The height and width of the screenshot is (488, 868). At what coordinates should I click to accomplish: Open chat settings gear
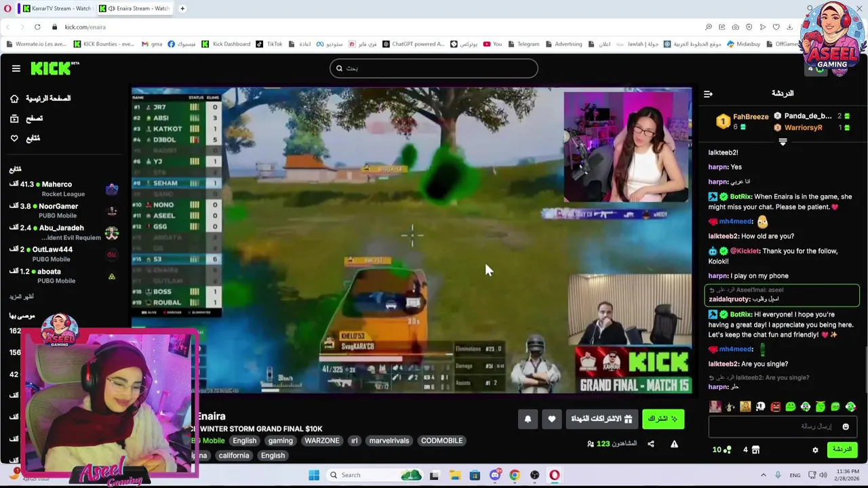tap(815, 449)
